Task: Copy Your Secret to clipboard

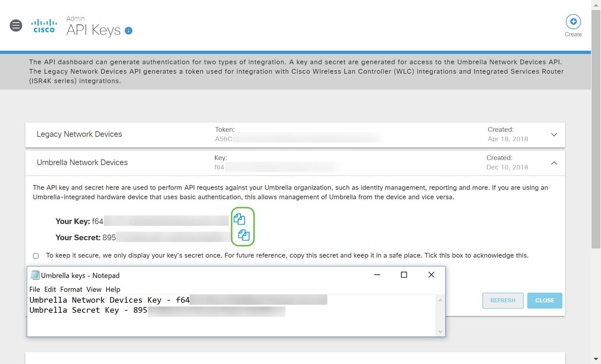Action: coord(244,235)
